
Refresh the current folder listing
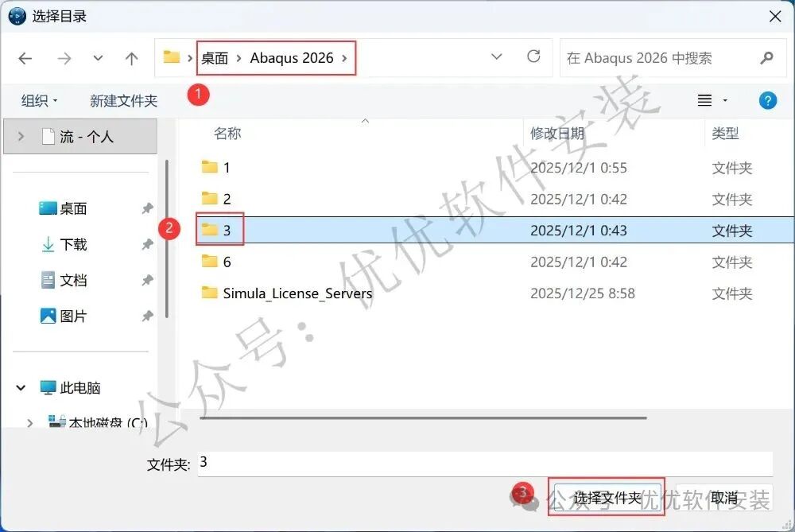(533, 56)
